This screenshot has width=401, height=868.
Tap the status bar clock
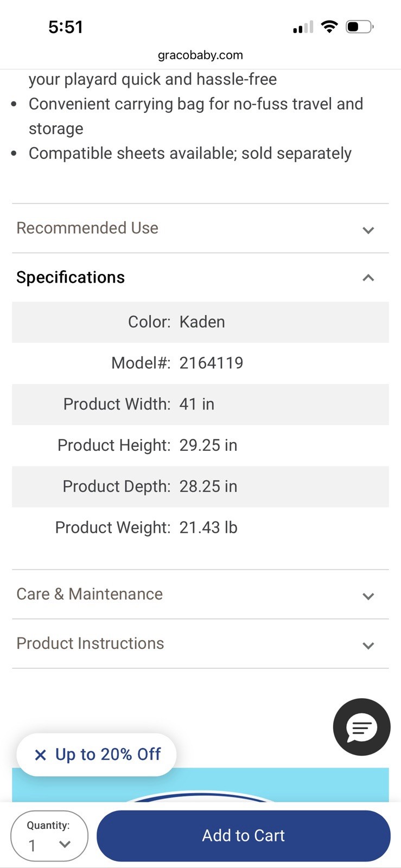(x=66, y=27)
